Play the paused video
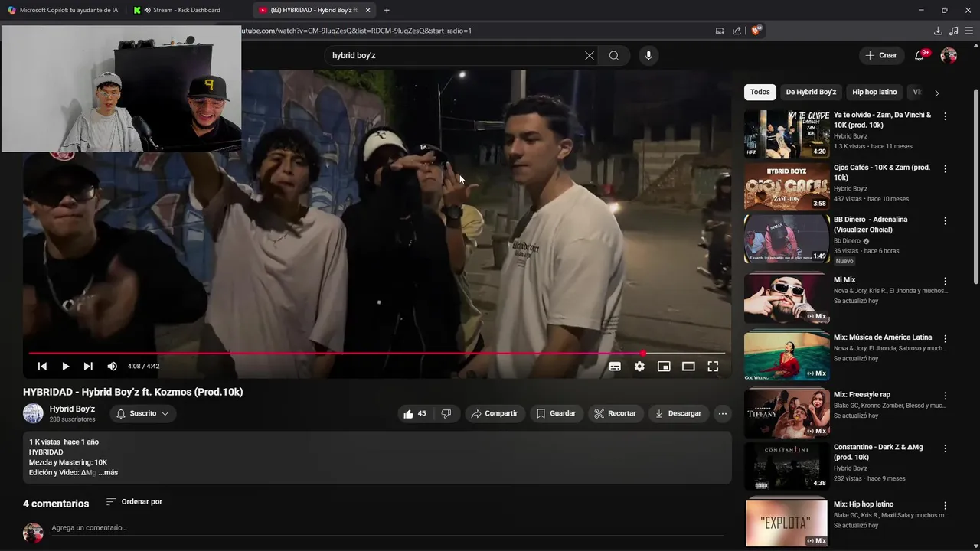This screenshot has height=551, width=980. (65, 367)
